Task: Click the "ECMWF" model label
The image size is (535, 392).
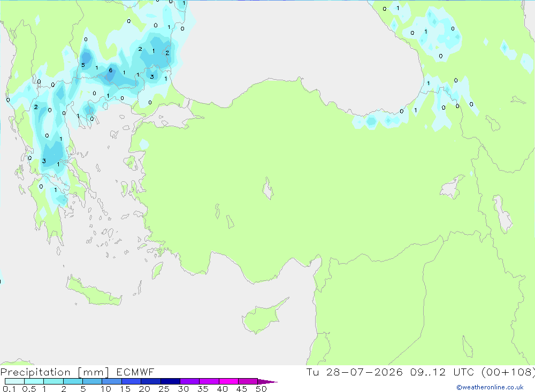Action: [135, 372]
